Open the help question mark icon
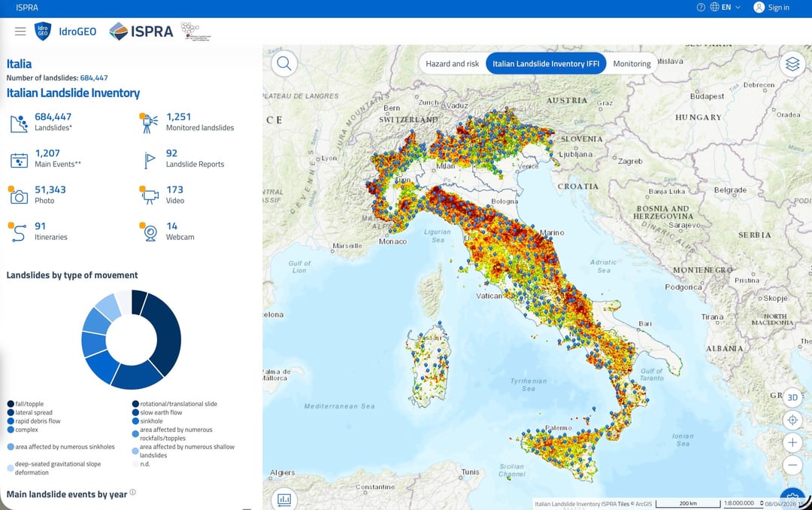The height and width of the screenshot is (510, 812). [x=701, y=8]
